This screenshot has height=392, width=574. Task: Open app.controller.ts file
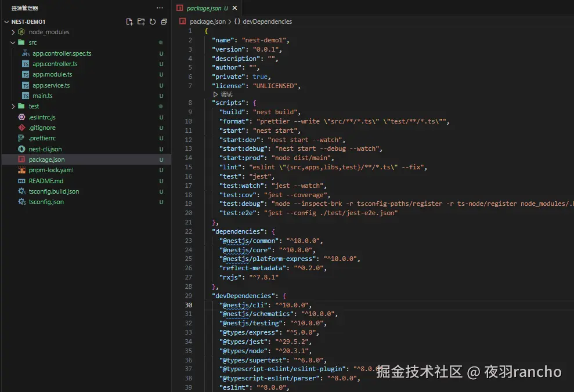pos(55,64)
